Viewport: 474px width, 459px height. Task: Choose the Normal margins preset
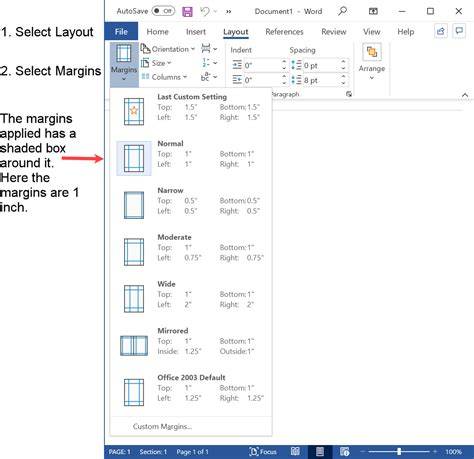coord(191,158)
